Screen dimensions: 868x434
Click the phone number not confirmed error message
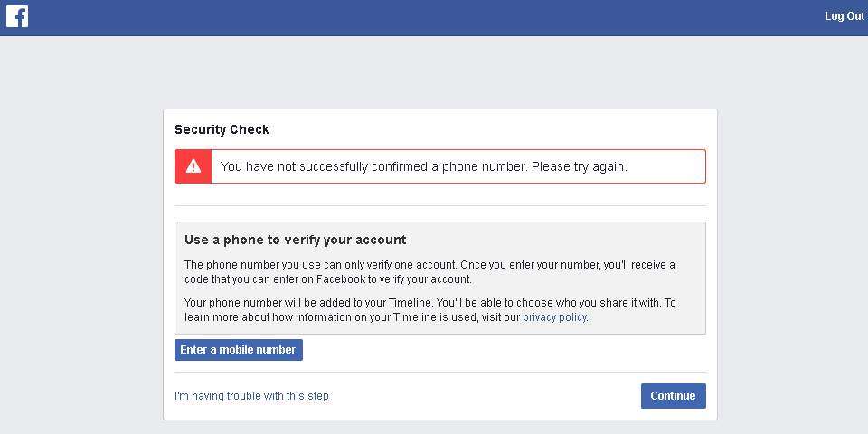[x=423, y=166]
